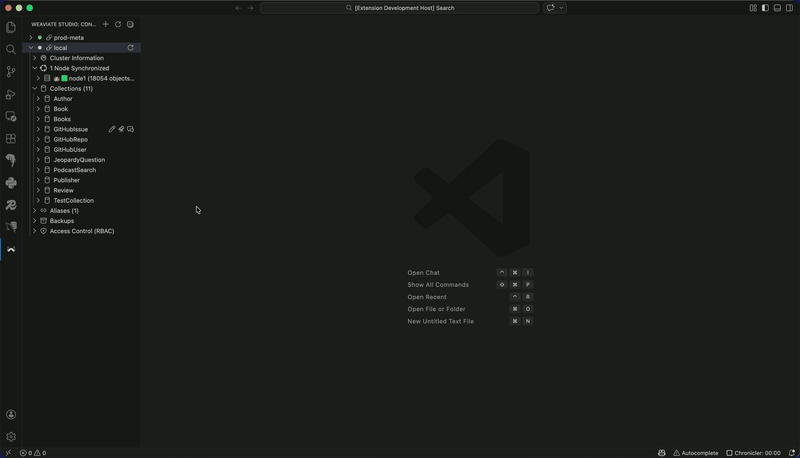Open the Search view in activity bar
The image size is (800, 458).
[11, 49]
